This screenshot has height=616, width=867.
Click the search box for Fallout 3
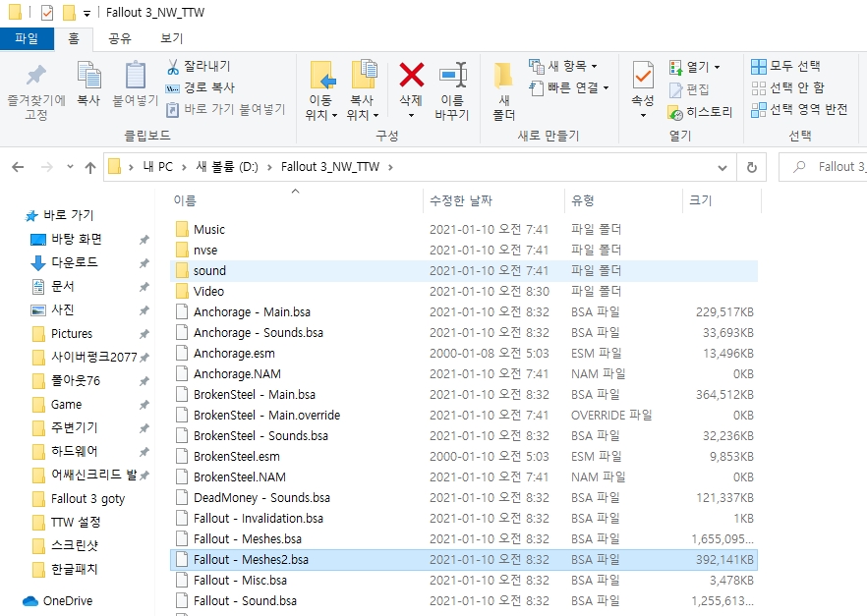click(824, 167)
